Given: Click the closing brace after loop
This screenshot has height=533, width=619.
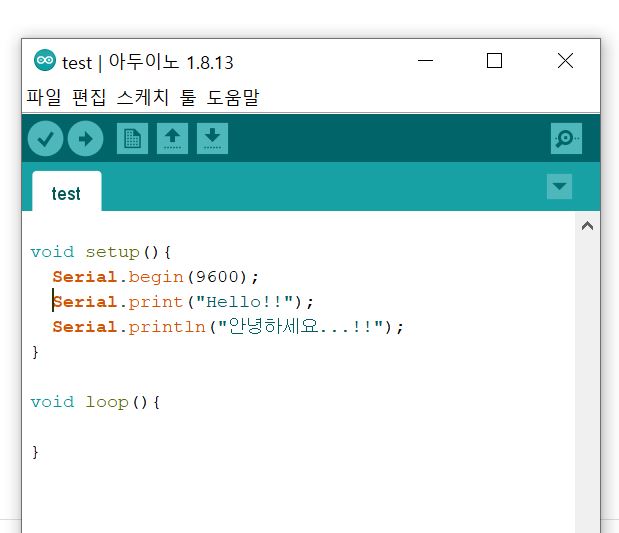Looking at the screenshot, I should (x=36, y=452).
